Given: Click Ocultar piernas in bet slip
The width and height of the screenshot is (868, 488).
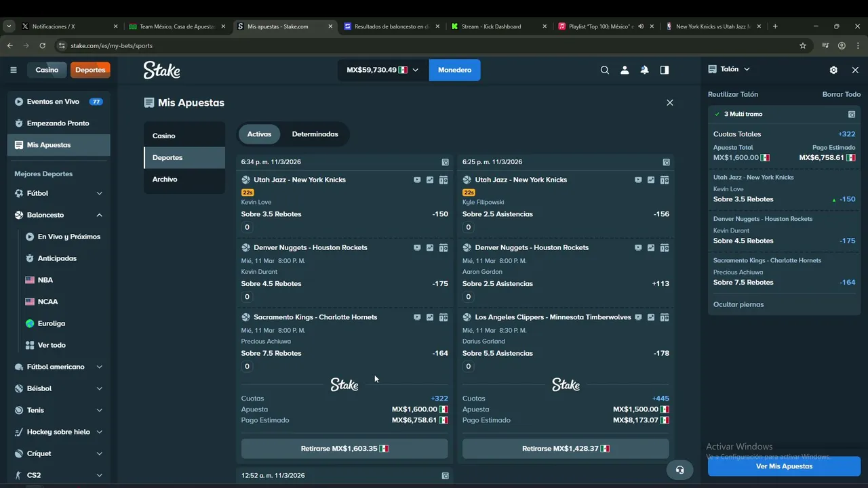Looking at the screenshot, I should (x=738, y=304).
